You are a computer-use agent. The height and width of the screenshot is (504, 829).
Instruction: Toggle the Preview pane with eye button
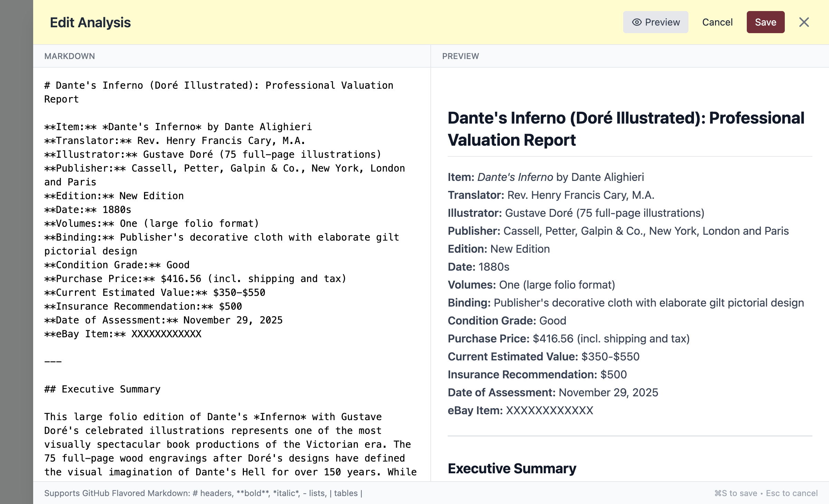(655, 22)
